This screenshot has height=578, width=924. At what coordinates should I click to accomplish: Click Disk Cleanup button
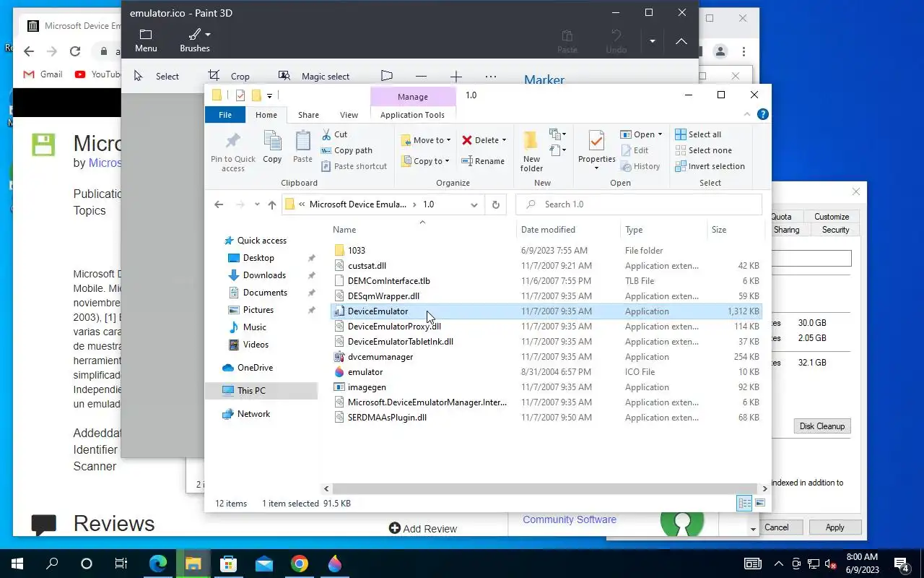(821, 426)
